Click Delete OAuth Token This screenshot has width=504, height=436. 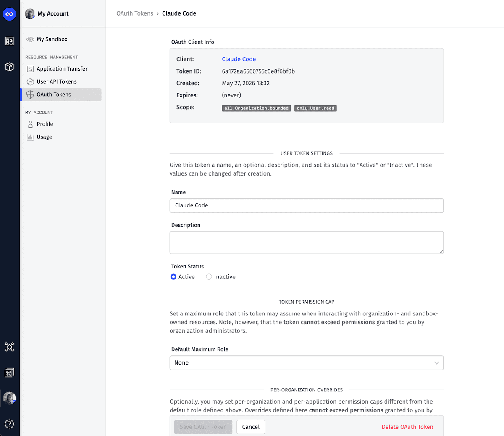click(407, 427)
